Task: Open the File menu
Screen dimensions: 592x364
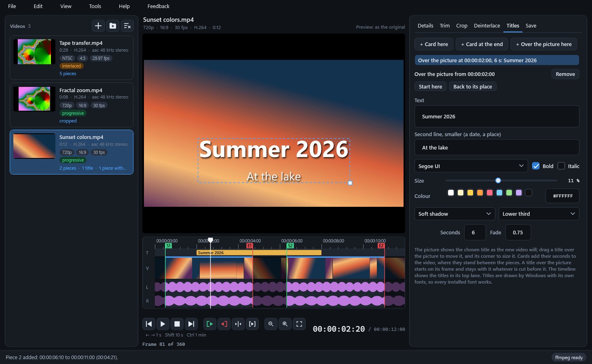Action: tap(12, 6)
